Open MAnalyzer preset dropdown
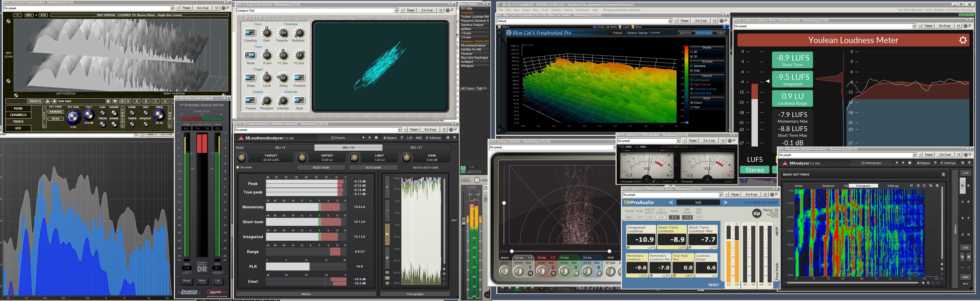 (x=914, y=155)
